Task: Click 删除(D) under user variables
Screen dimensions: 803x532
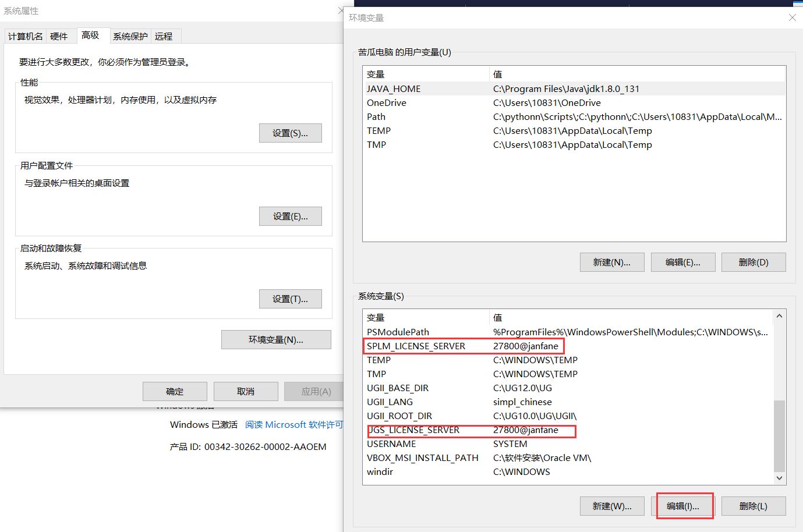Action: pyautogui.click(x=753, y=262)
